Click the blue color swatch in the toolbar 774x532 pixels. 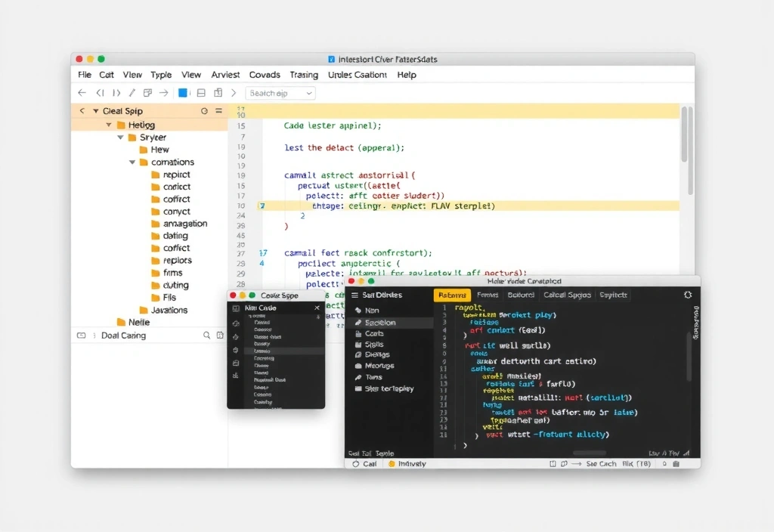pos(183,93)
